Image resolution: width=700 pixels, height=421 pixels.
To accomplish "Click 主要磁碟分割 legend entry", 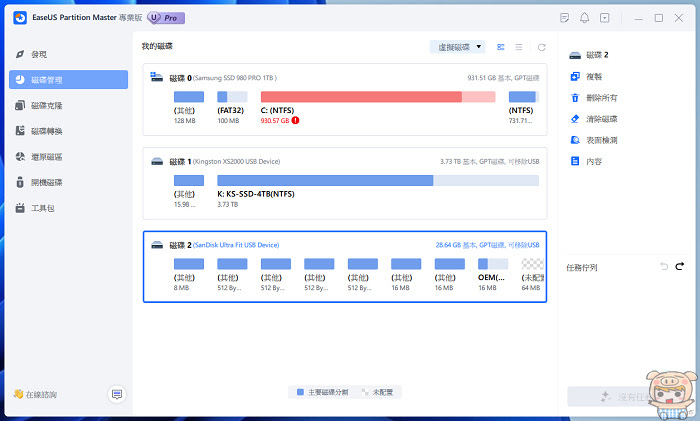I will coord(322,392).
